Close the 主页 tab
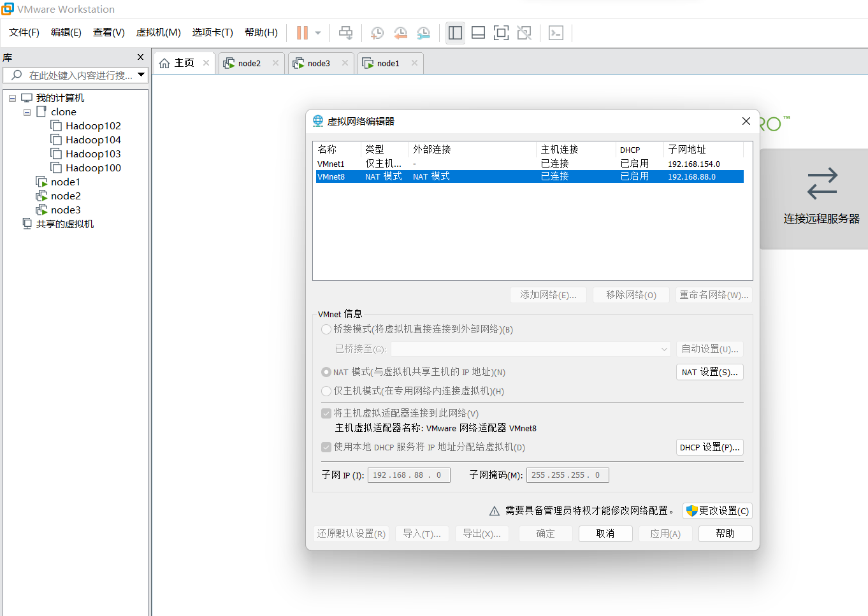 206,63
